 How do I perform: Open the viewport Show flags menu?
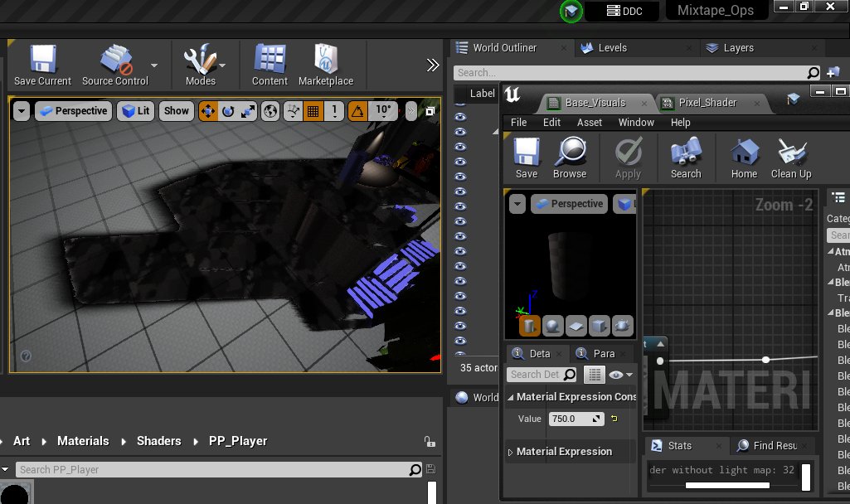[176, 111]
